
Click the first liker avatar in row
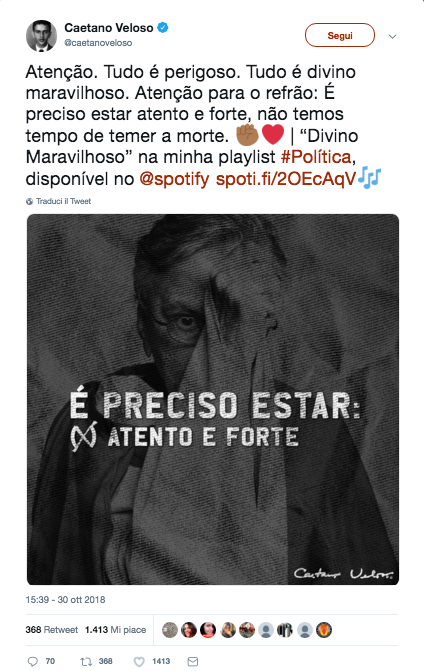click(170, 630)
